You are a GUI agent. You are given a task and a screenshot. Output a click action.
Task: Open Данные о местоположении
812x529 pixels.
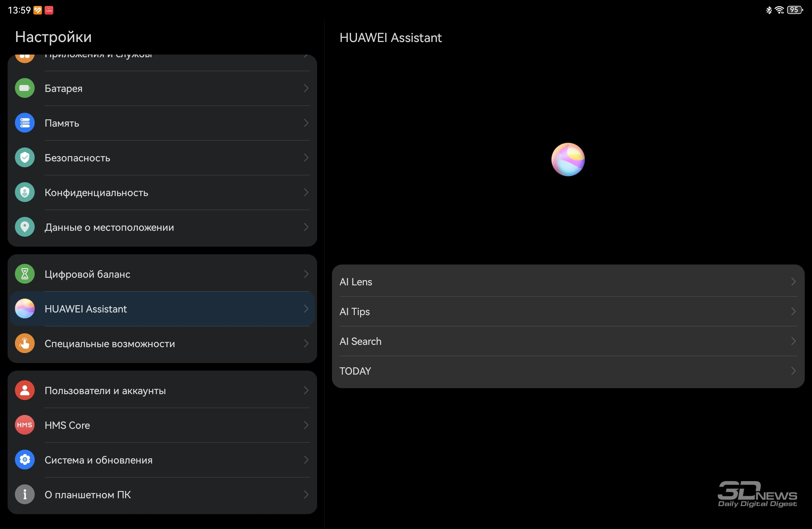coord(162,227)
